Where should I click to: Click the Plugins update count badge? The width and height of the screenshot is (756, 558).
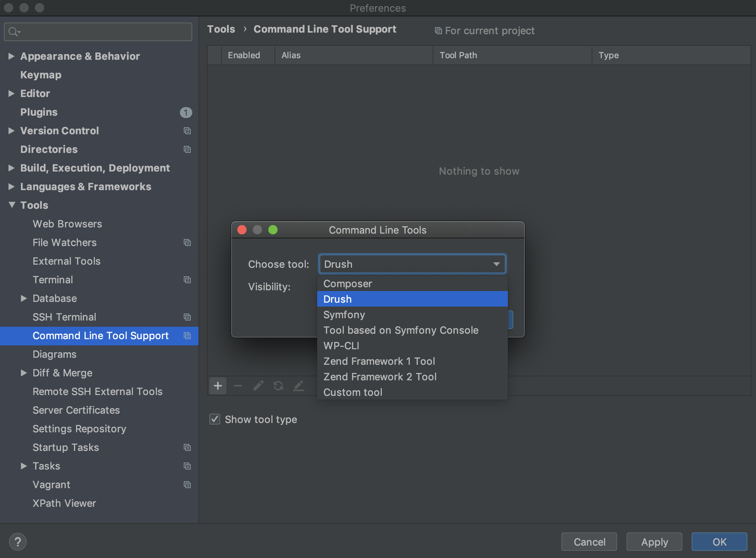click(186, 113)
